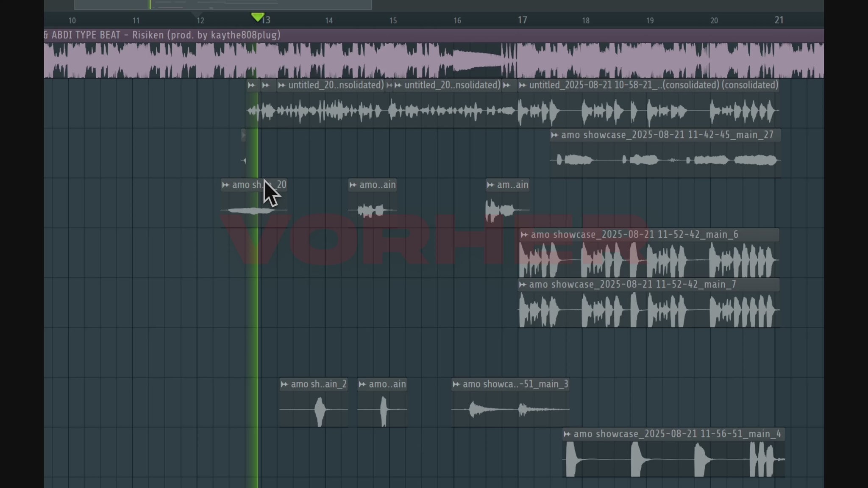Select amo showca..-51_main_3 clip title
Viewport: 868px width, 488px height.
515,384
